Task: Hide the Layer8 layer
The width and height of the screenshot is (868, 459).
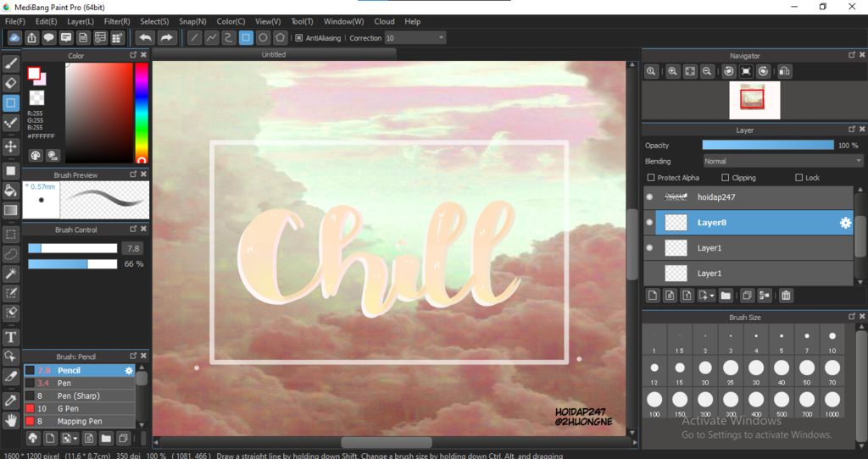Action: [650, 223]
